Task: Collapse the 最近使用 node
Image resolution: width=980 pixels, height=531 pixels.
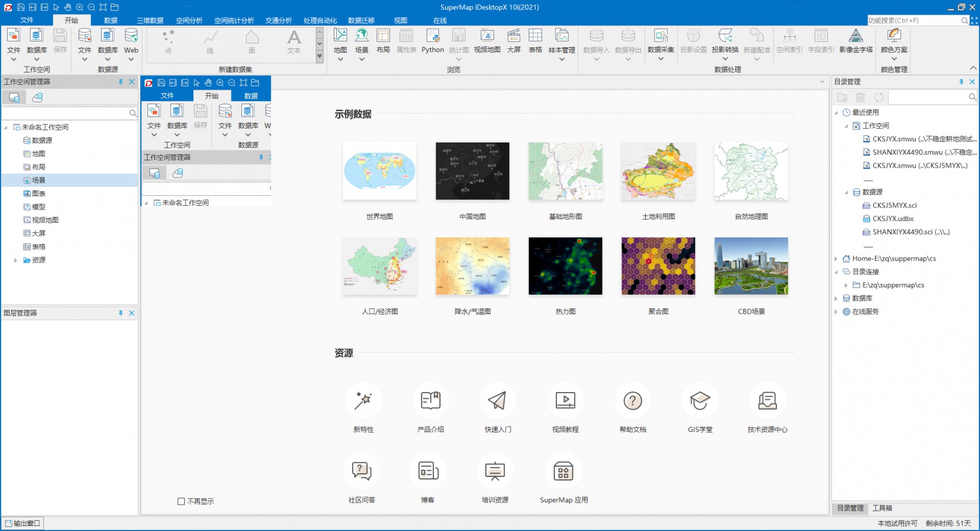Action: 837,112
